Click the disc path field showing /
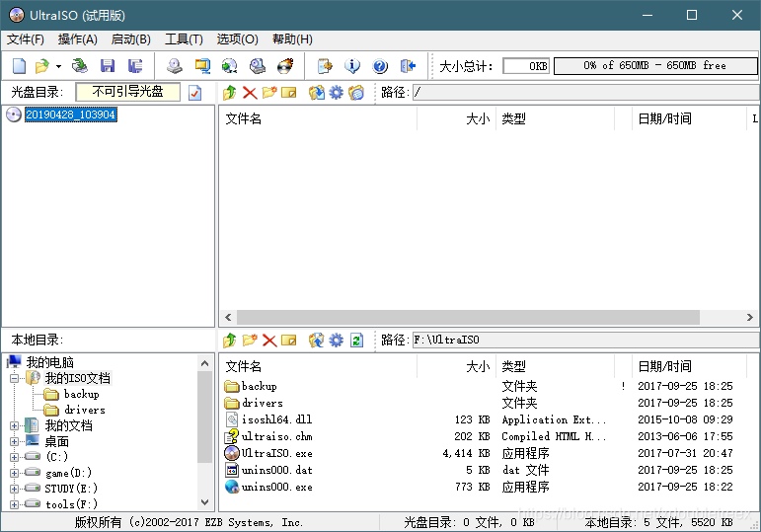 (585, 92)
